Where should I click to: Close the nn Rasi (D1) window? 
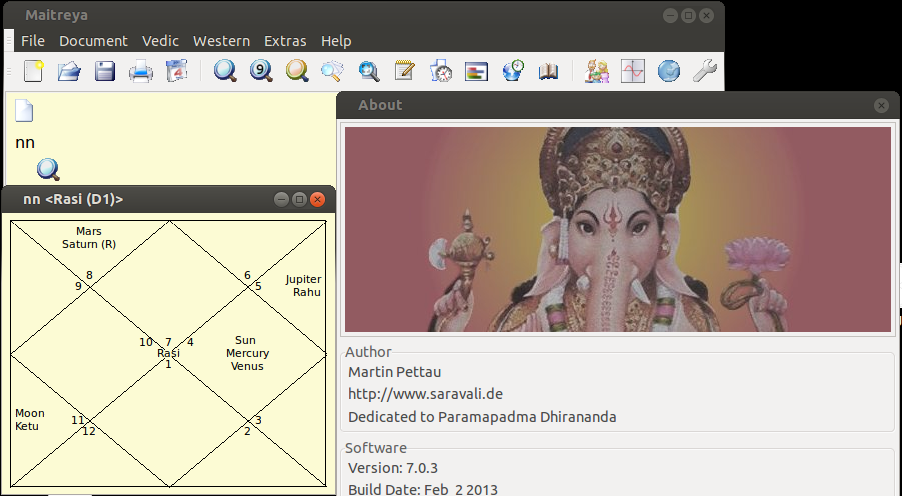pos(318,200)
